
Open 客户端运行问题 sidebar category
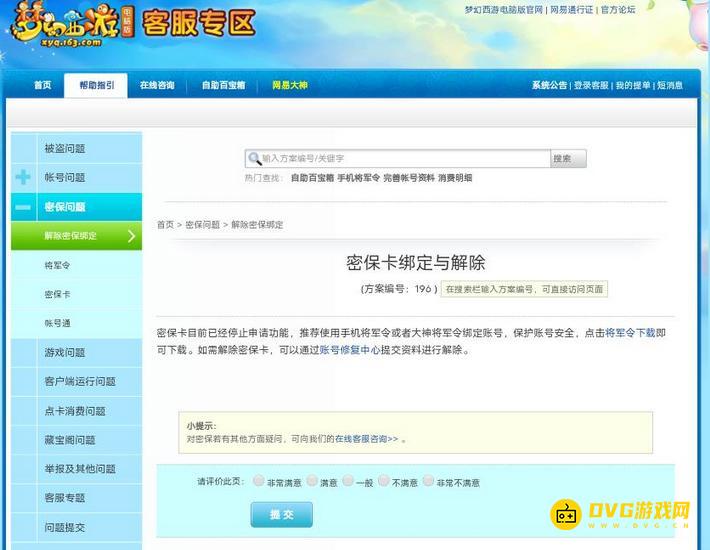click(x=77, y=382)
